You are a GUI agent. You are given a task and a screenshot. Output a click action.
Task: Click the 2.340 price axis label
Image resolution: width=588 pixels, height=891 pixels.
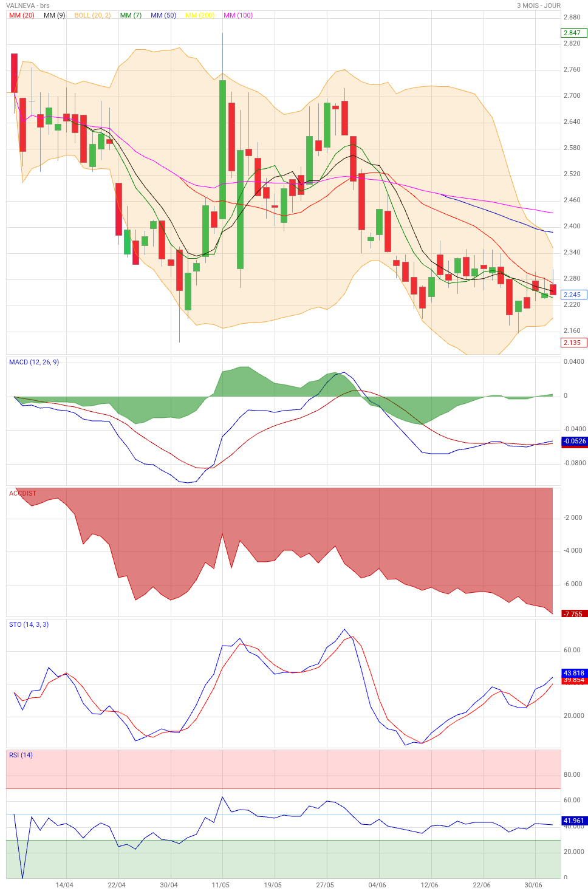572,253
